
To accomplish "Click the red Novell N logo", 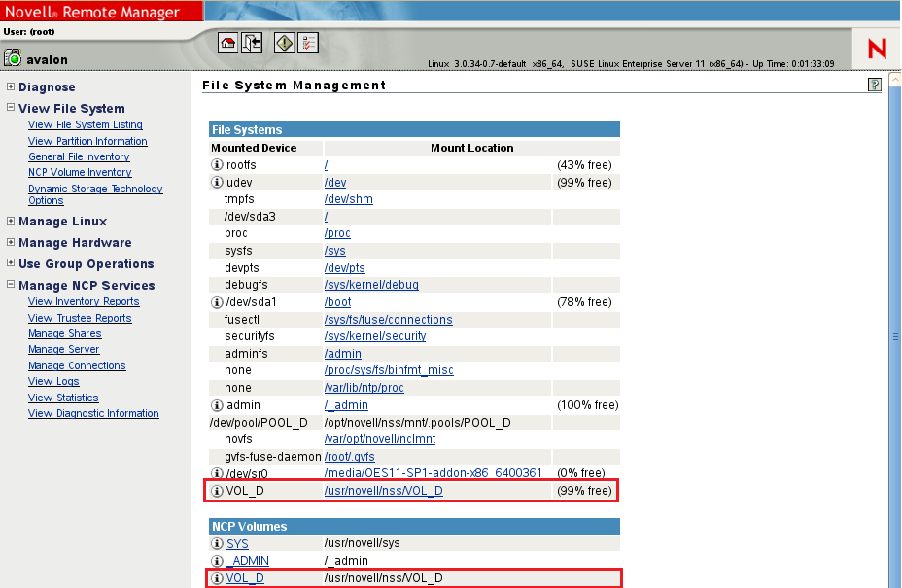I will 878,49.
